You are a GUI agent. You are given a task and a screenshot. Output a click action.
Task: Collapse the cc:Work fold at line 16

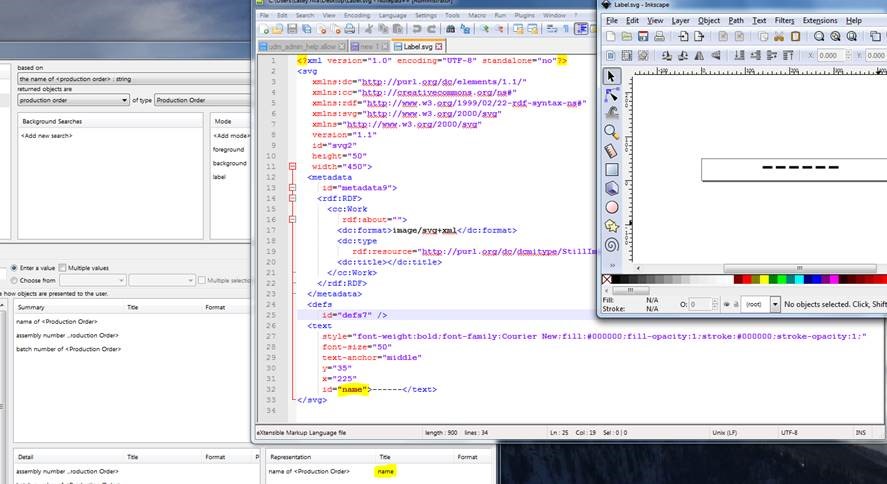coord(292,219)
